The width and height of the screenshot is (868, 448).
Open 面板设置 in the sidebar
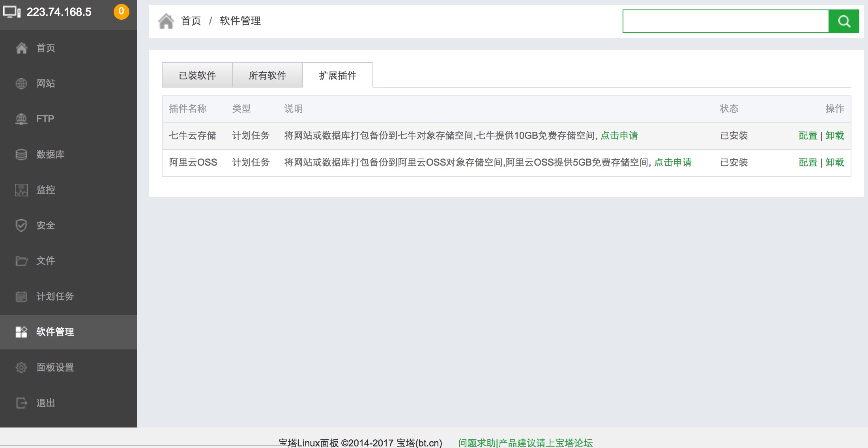point(69,368)
